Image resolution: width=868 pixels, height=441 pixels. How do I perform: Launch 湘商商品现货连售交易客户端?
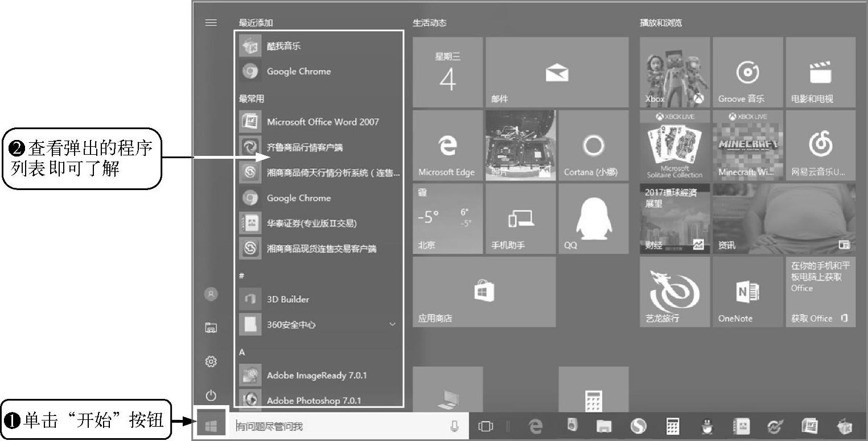[319, 249]
